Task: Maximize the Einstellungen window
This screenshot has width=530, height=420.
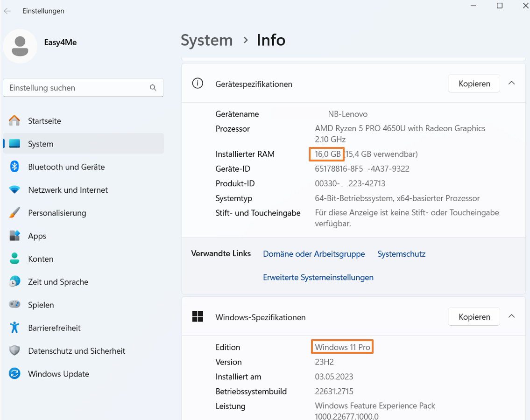Action: pos(500,6)
